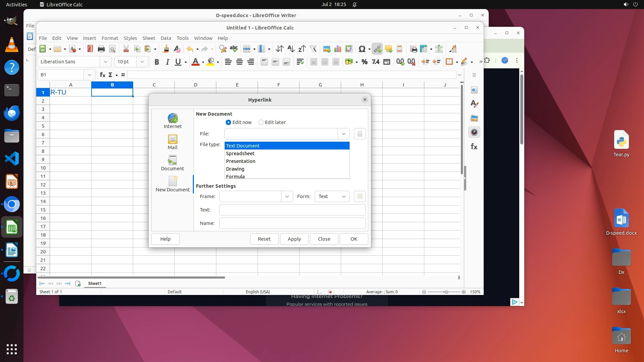Open the Form type dropdown

(x=332, y=196)
